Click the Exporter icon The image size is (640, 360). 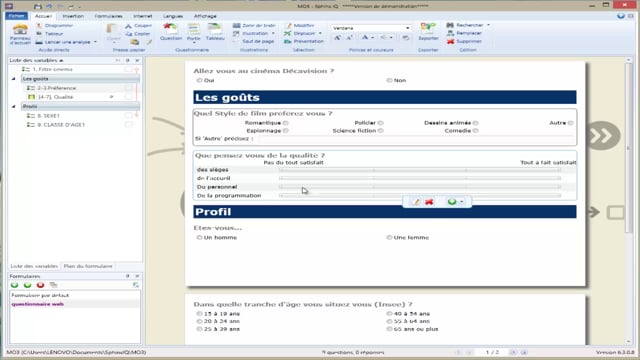tap(428, 28)
